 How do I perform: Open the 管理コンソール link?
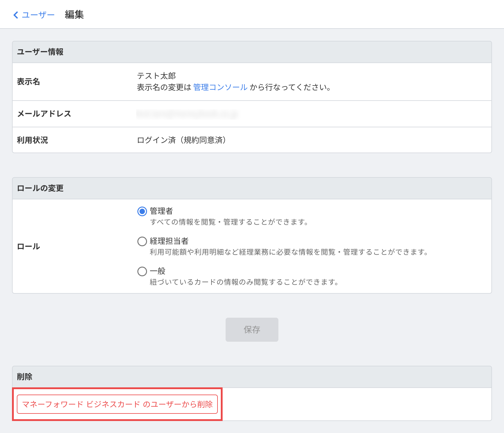pos(220,87)
